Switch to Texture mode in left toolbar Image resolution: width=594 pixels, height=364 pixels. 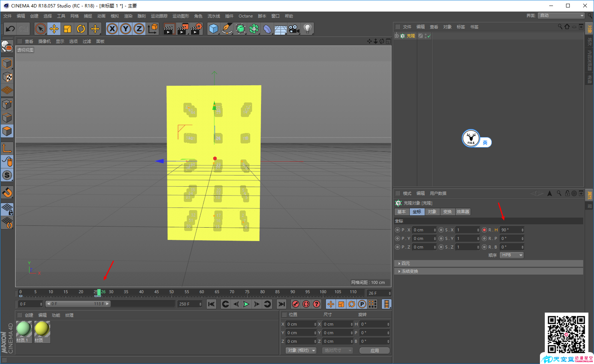click(7, 77)
